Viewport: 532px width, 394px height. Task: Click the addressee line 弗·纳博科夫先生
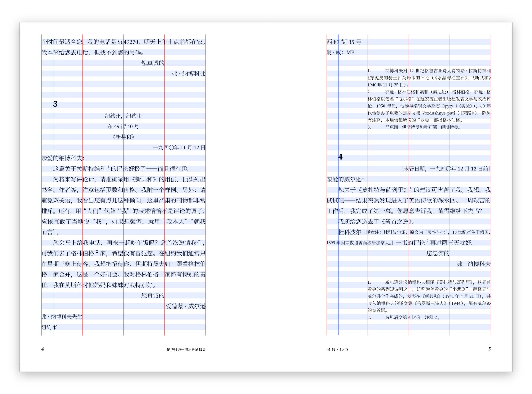(x=62, y=317)
